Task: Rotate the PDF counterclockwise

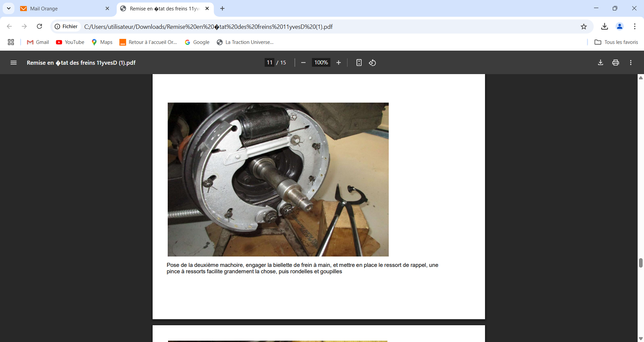Action: pyautogui.click(x=372, y=63)
